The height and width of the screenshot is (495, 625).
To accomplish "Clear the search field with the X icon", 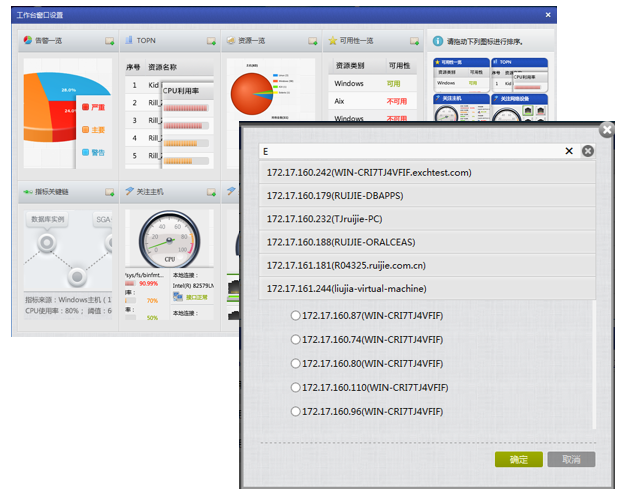I will tap(569, 151).
